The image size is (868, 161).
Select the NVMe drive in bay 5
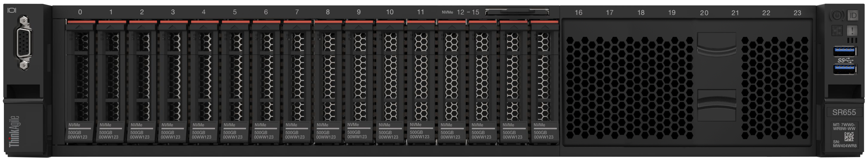(x=234, y=81)
